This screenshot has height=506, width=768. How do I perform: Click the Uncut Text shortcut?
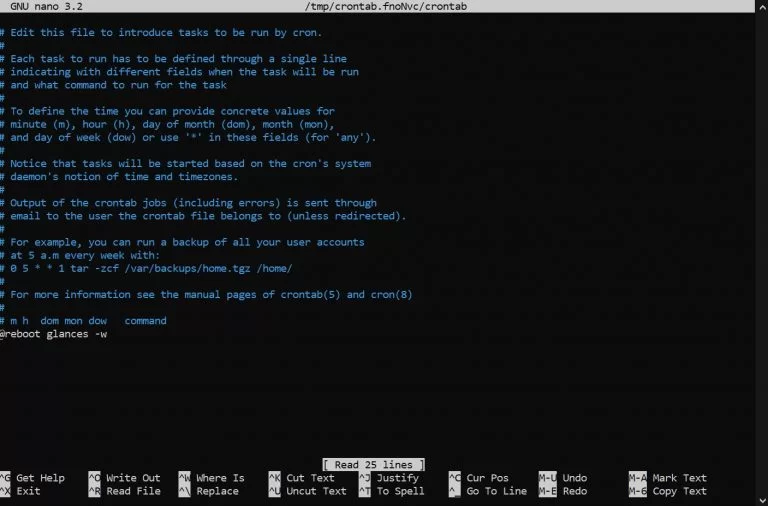click(316, 491)
